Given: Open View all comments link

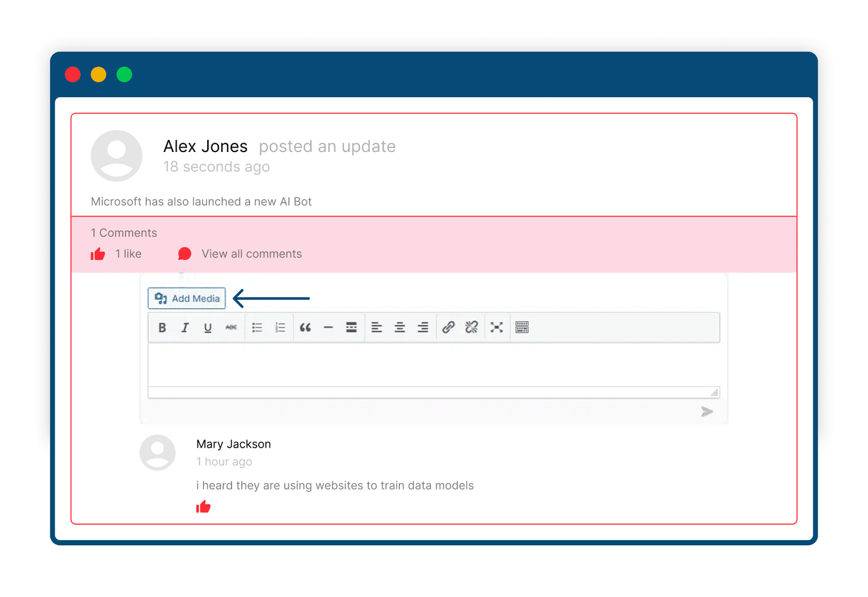Looking at the screenshot, I should coord(252,254).
